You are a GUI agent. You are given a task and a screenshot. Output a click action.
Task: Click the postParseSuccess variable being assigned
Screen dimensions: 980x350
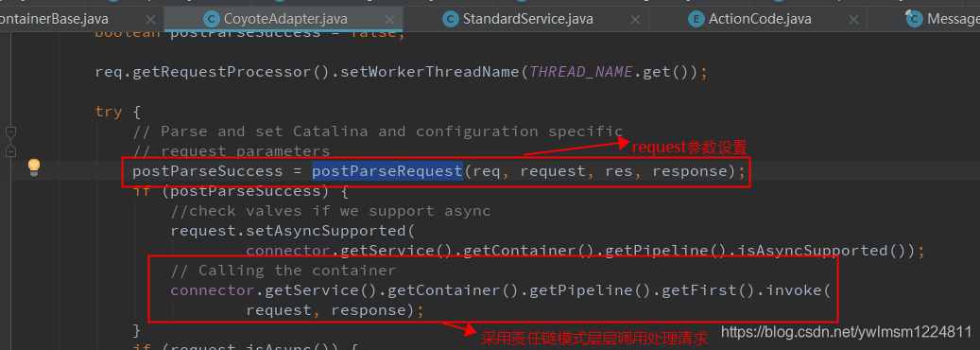coord(208,171)
